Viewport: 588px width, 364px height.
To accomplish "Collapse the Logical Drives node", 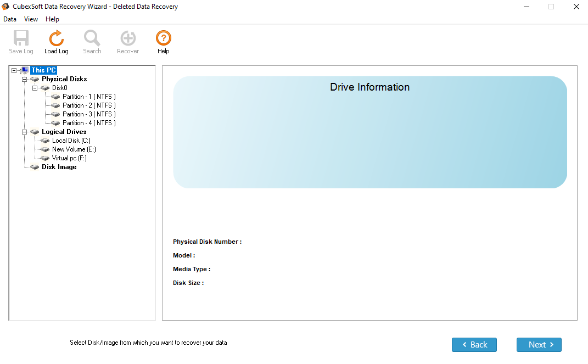I will click(x=25, y=132).
